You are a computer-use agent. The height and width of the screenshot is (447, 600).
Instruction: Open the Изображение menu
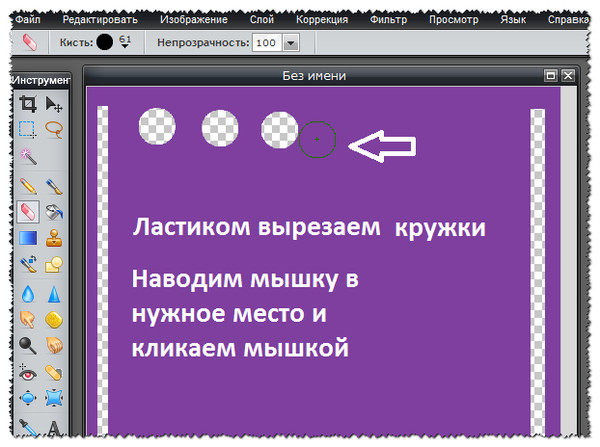(x=194, y=19)
